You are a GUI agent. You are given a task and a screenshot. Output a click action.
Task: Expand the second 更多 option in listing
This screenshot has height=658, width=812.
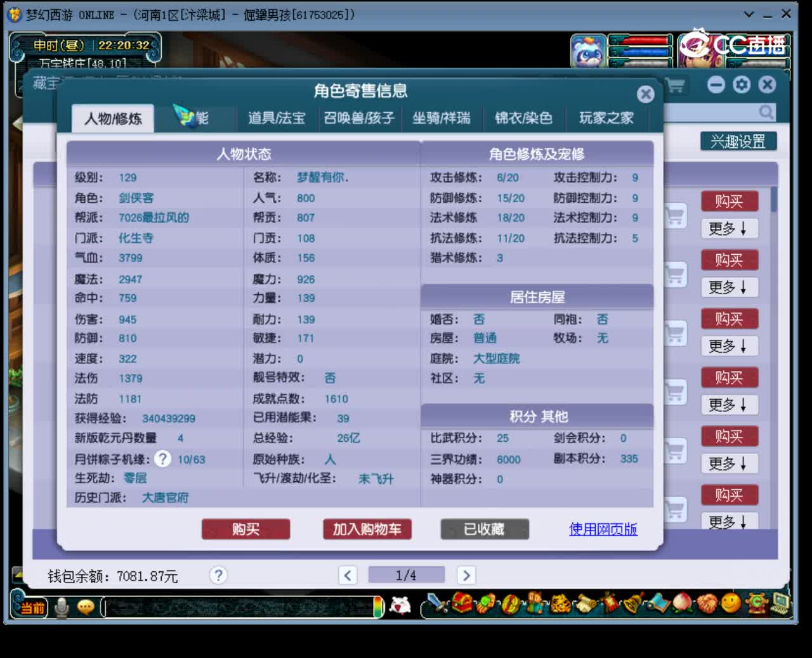pos(729,287)
